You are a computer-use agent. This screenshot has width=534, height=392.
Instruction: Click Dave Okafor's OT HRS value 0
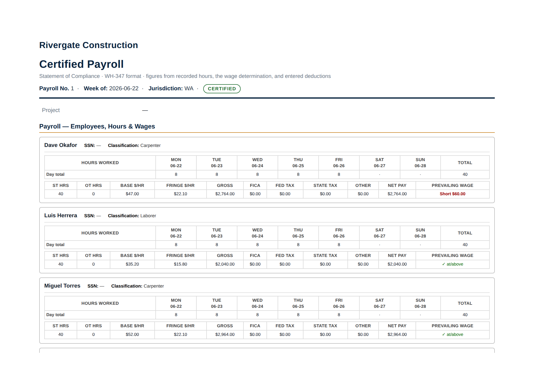[93, 194]
